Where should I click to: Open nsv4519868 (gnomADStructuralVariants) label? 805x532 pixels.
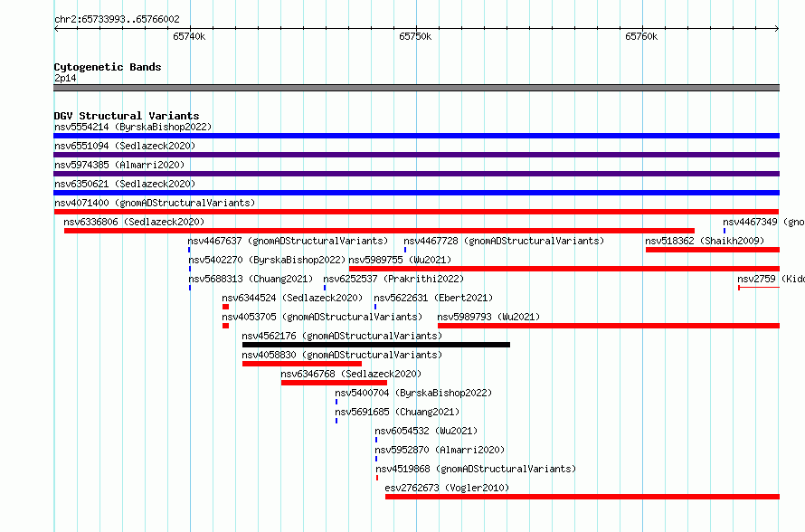tap(476, 469)
